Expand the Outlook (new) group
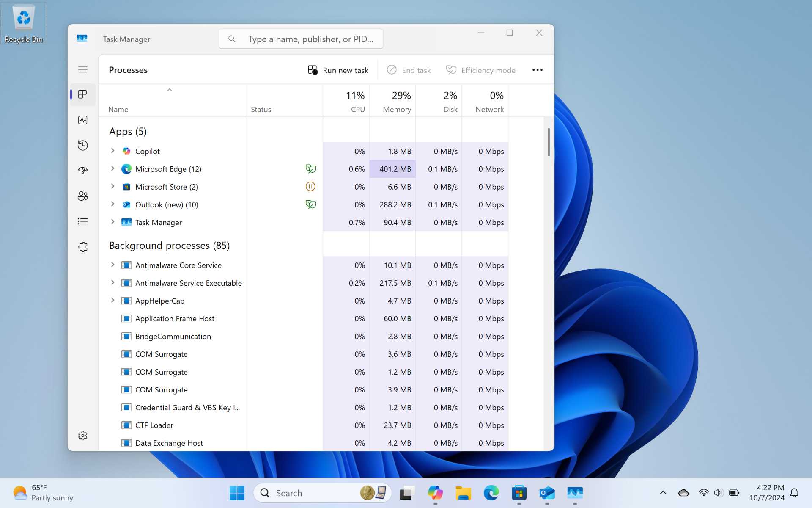The width and height of the screenshot is (812, 508). (112, 204)
